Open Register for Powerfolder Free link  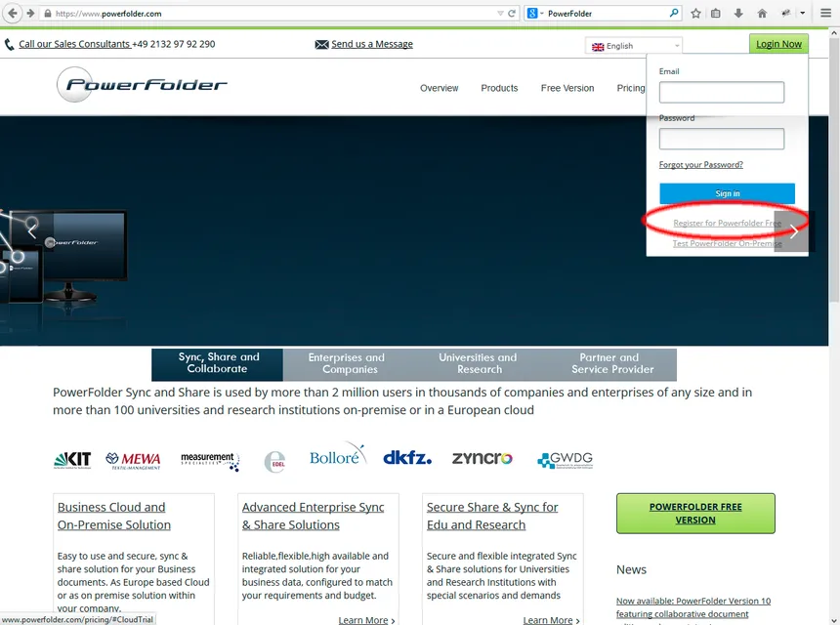pos(727,223)
